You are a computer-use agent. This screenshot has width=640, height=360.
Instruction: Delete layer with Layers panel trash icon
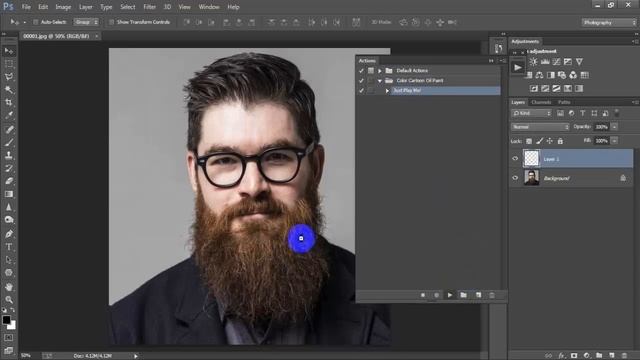(x=624, y=356)
